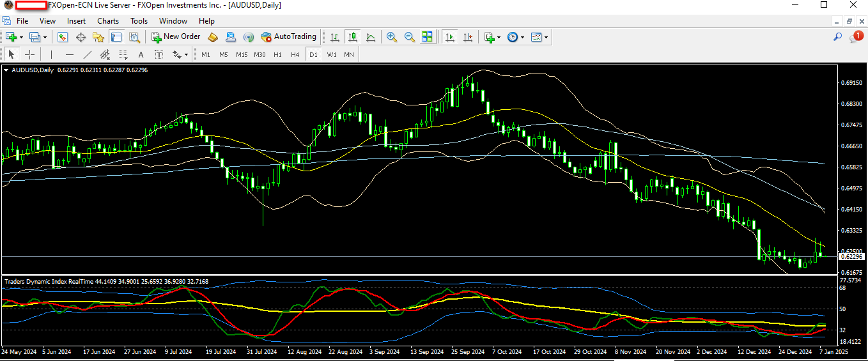Select the Text tool
This screenshot has width=868, height=361.
click(141, 54)
